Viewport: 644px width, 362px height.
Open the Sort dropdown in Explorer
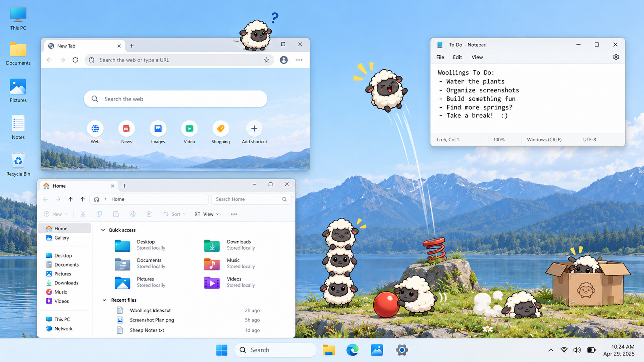174,214
